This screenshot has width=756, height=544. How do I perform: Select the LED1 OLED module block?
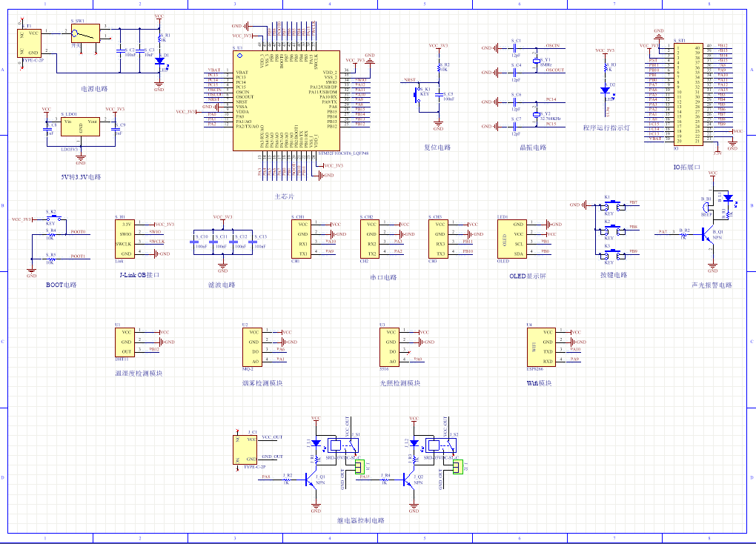coord(512,239)
